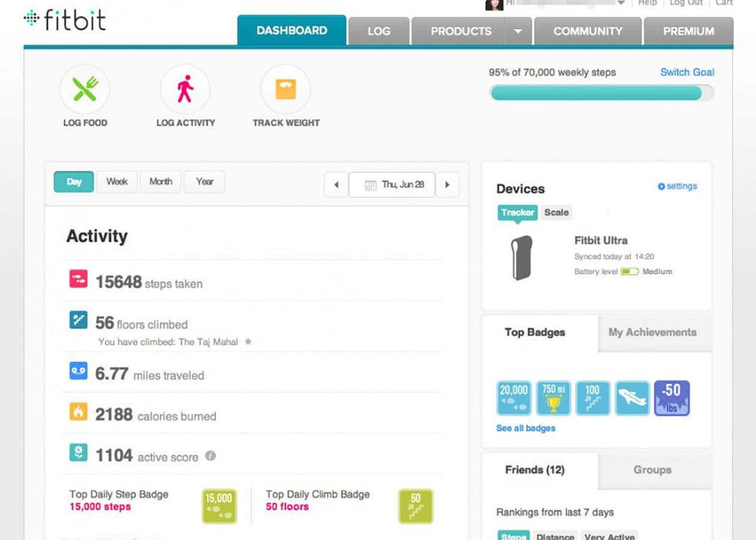Click the Log Food fork and knife icon
The image size is (756, 540).
[85, 90]
